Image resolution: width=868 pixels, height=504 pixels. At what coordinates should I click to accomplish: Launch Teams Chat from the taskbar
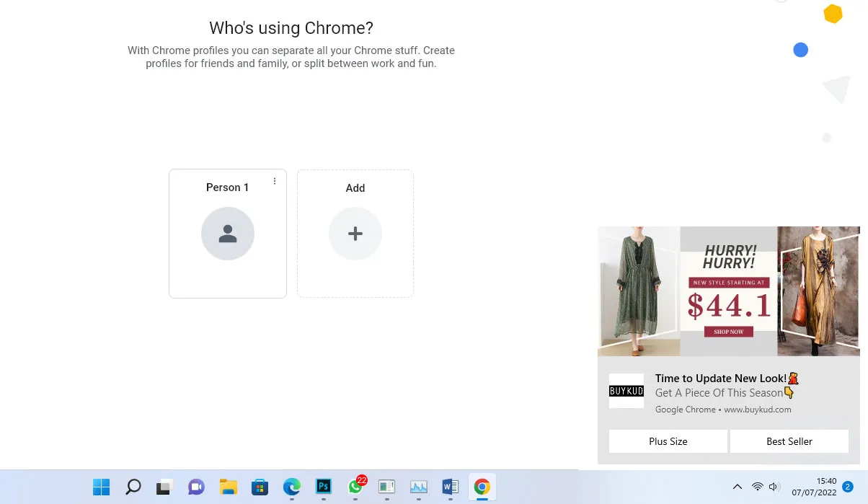tap(196, 487)
